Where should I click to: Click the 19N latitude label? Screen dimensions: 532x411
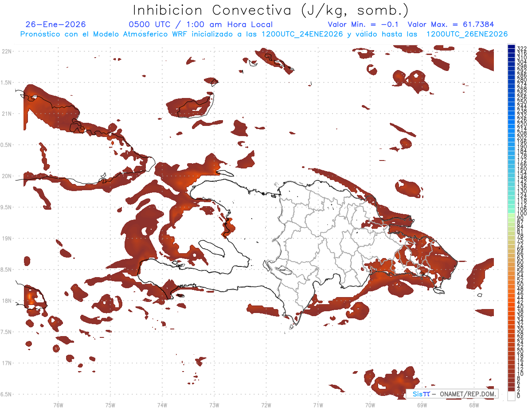7,239
